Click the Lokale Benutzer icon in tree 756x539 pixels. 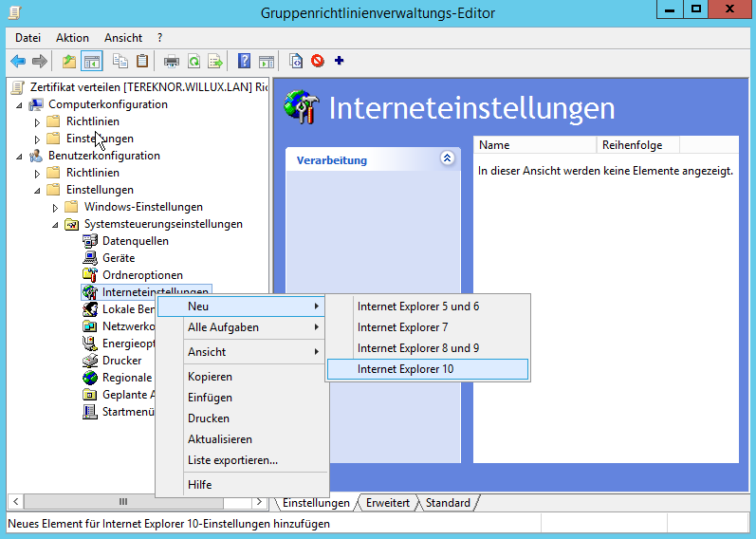(90, 309)
